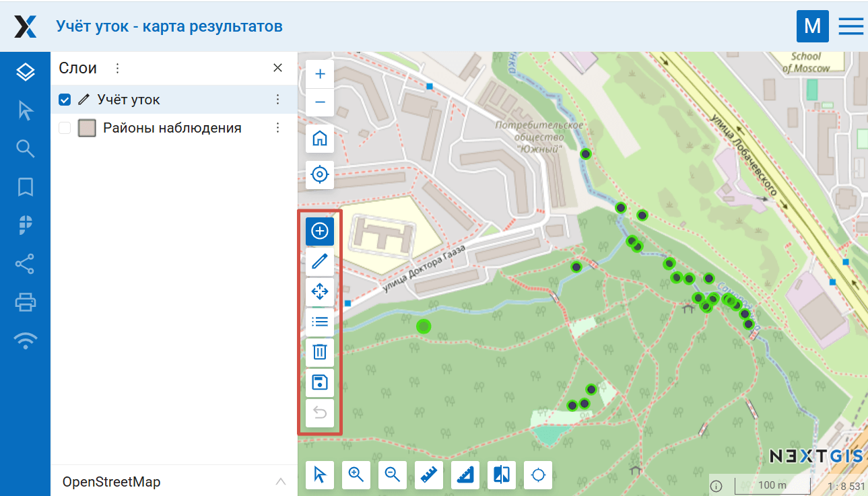Open options menu for Районы наблюдения layer
This screenshot has height=496, width=868.
277,128
